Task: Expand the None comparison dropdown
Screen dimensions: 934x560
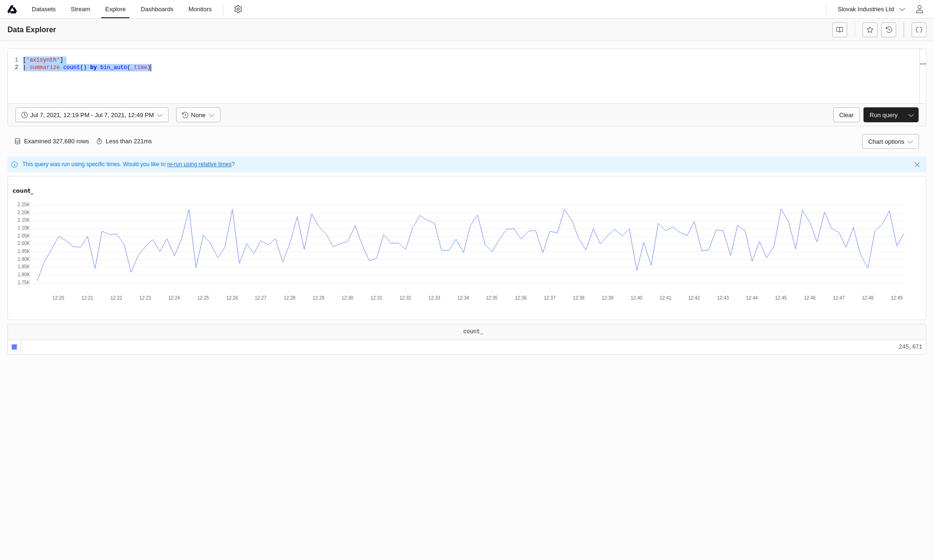Action: pyautogui.click(x=198, y=115)
